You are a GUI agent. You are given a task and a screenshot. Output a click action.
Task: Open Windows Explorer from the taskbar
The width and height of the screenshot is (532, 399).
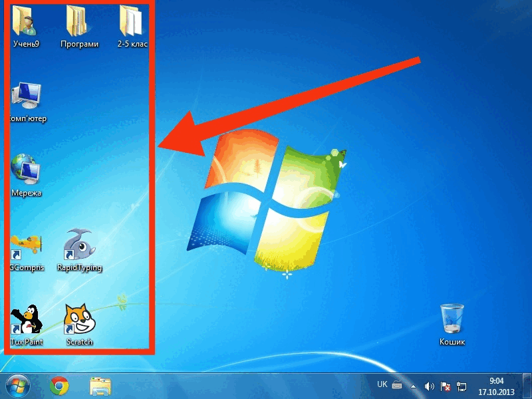pyautogui.click(x=100, y=386)
